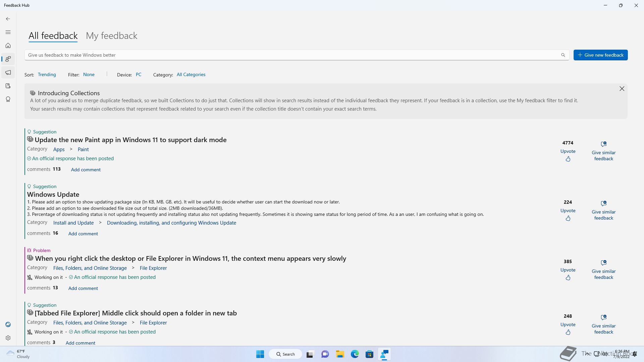Open the Windows Update feedback title
Screen dimensions: 644x362
(53, 194)
